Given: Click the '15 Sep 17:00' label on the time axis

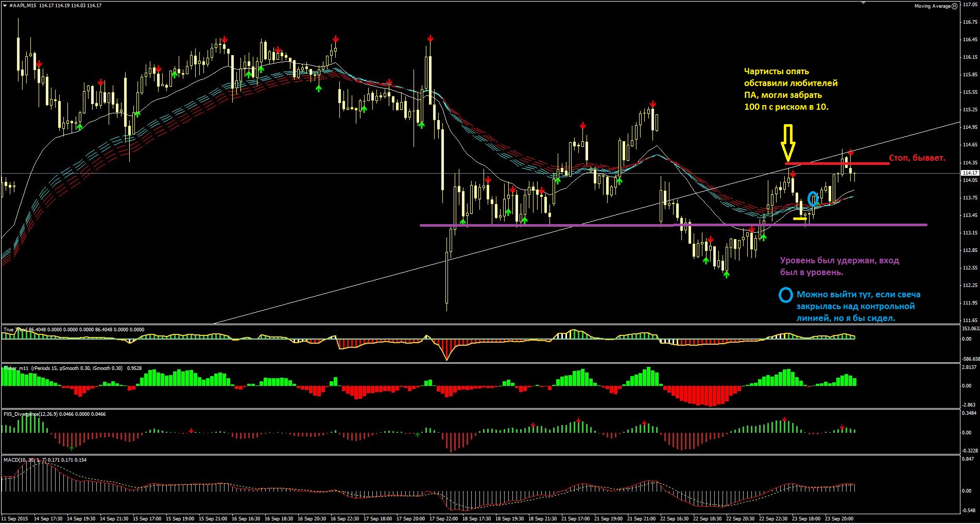Looking at the screenshot, I should 147,519.
